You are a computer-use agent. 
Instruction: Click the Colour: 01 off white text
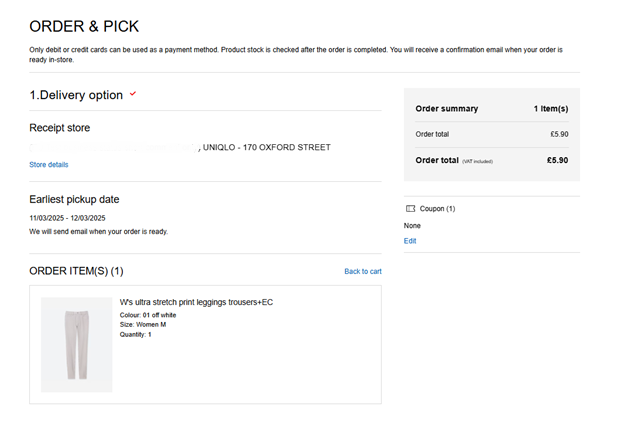[148, 315]
